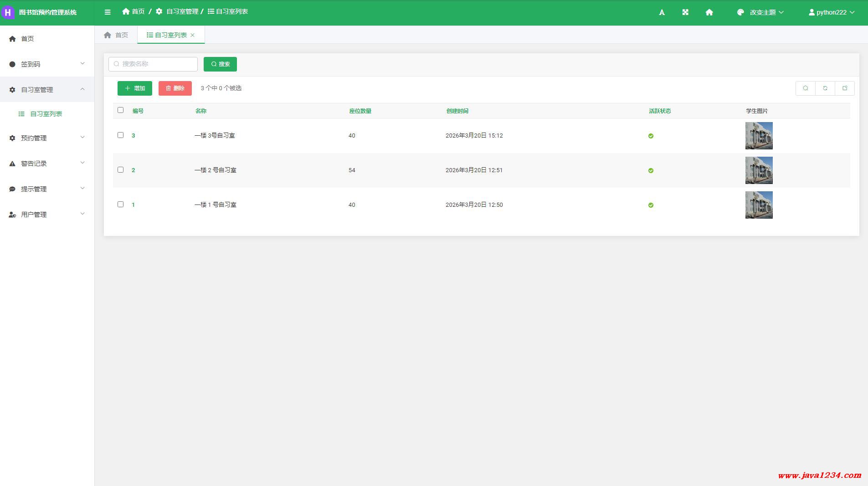
Task: Click the table search toggle icon
Action: tap(805, 88)
